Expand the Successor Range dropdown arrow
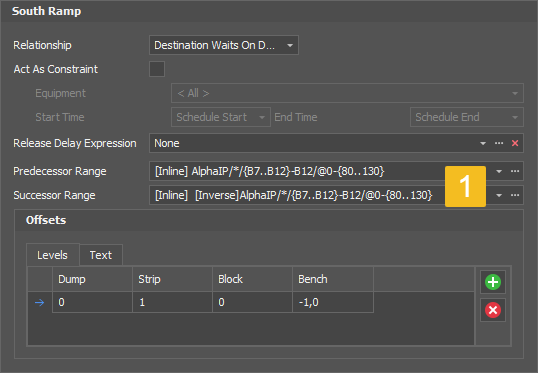538x373 pixels. [x=499, y=195]
